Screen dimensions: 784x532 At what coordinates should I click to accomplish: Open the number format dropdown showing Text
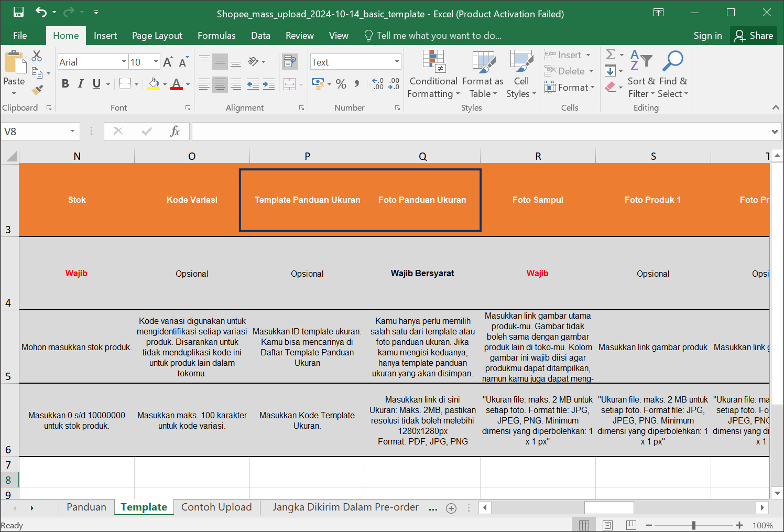point(396,61)
